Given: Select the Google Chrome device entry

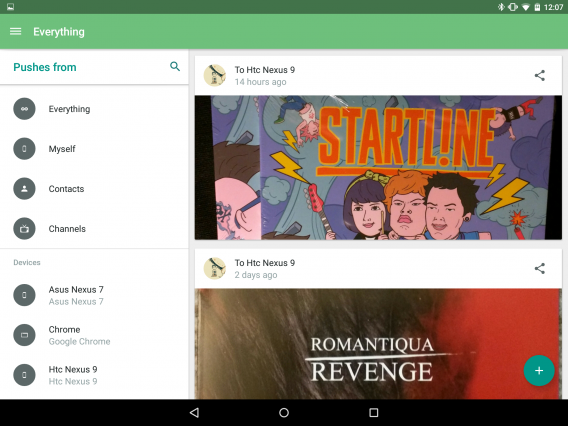Looking at the screenshot, I should pyautogui.click(x=94, y=335).
